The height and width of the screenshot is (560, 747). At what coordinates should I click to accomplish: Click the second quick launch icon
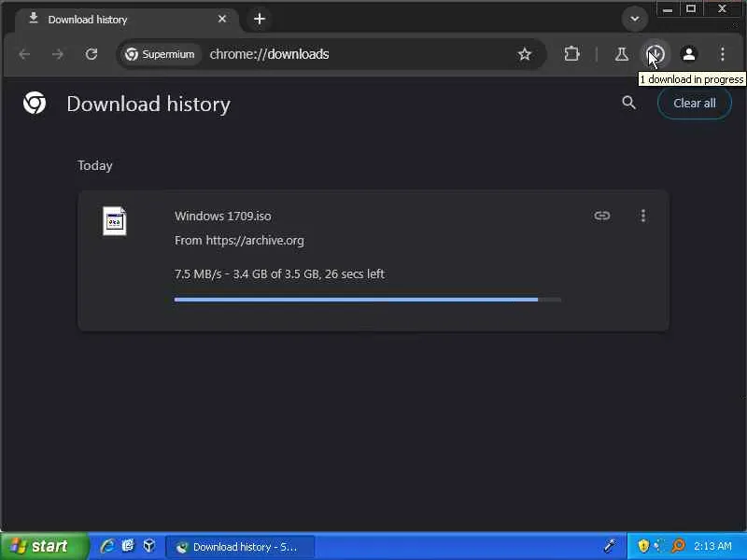[x=128, y=546]
